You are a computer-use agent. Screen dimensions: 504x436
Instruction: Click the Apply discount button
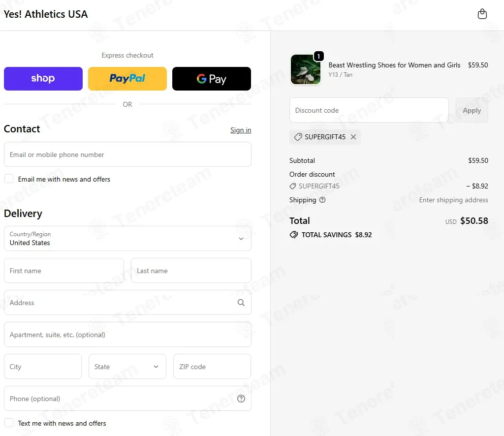472,110
